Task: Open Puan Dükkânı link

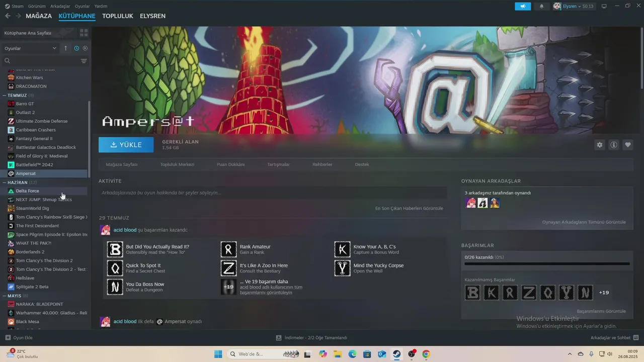Action: [x=230, y=164]
